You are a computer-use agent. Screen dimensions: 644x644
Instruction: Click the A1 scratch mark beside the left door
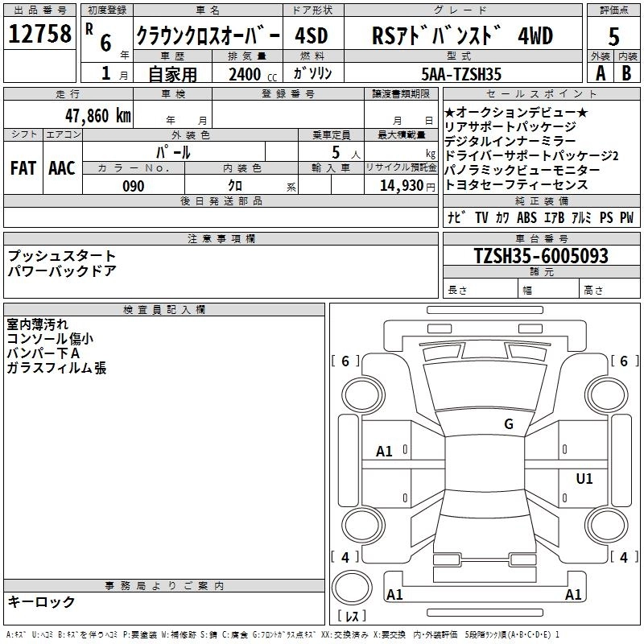click(385, 452)
